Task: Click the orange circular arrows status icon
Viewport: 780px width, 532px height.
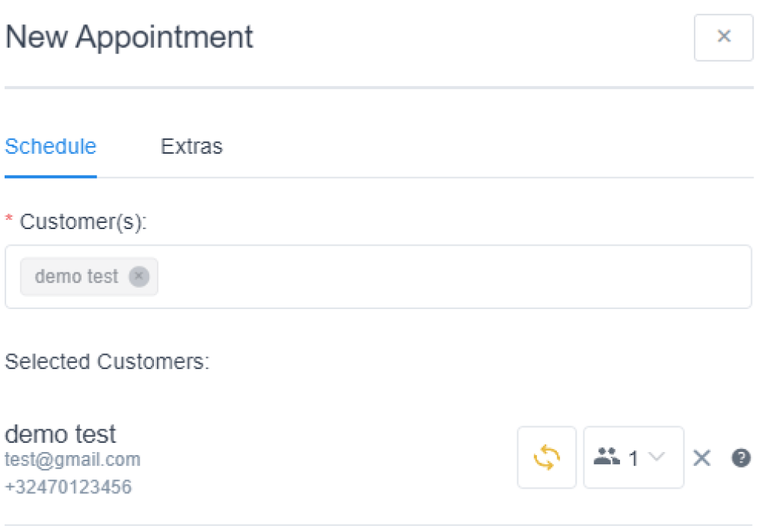Action: point(546,457)
